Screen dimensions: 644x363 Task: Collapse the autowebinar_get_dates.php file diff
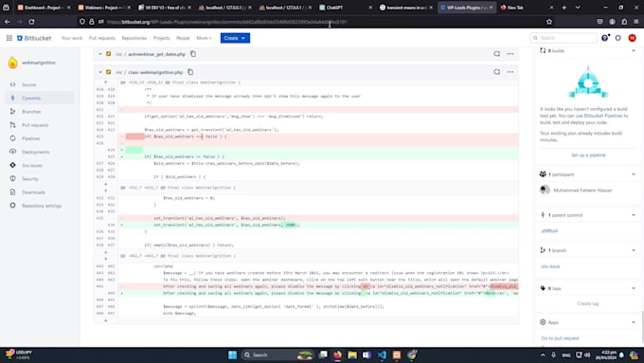100,54
